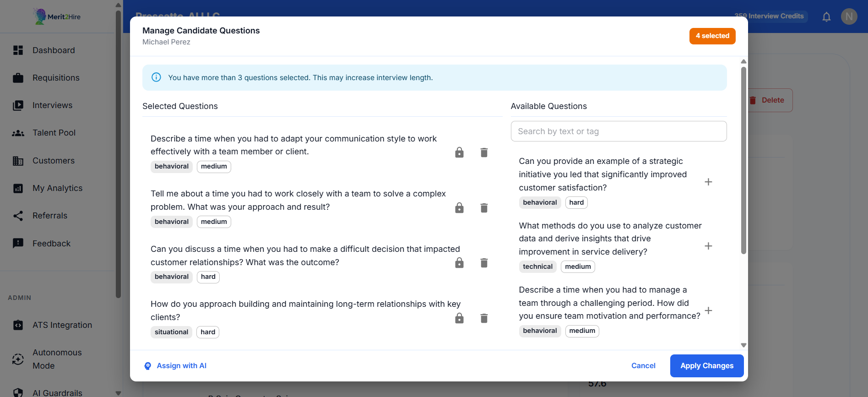
Task: Click the Customers building icon
Action: (18, 161)
